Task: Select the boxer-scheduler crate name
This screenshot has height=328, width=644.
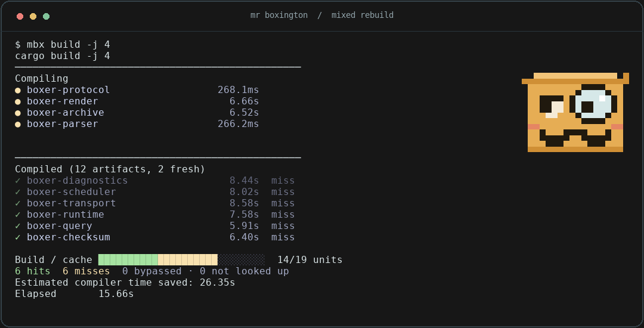Action: [x=72, y=192]
